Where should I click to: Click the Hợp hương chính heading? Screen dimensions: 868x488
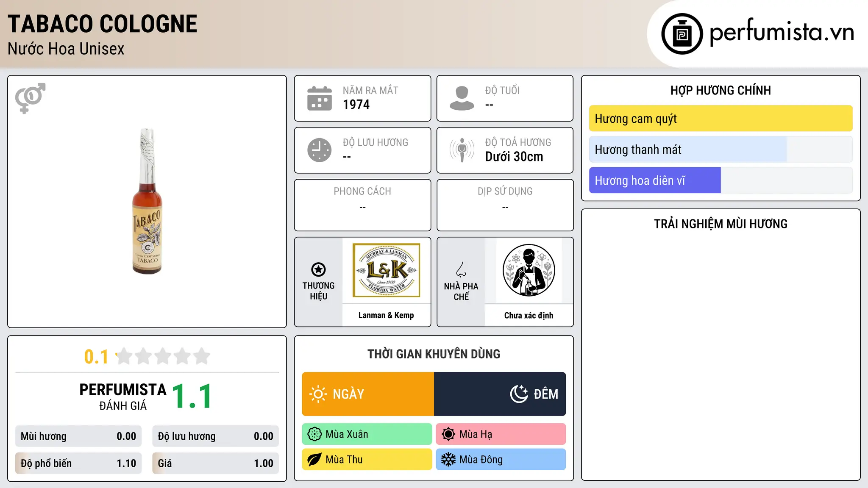pyautogui.click(x=721, y=90)
